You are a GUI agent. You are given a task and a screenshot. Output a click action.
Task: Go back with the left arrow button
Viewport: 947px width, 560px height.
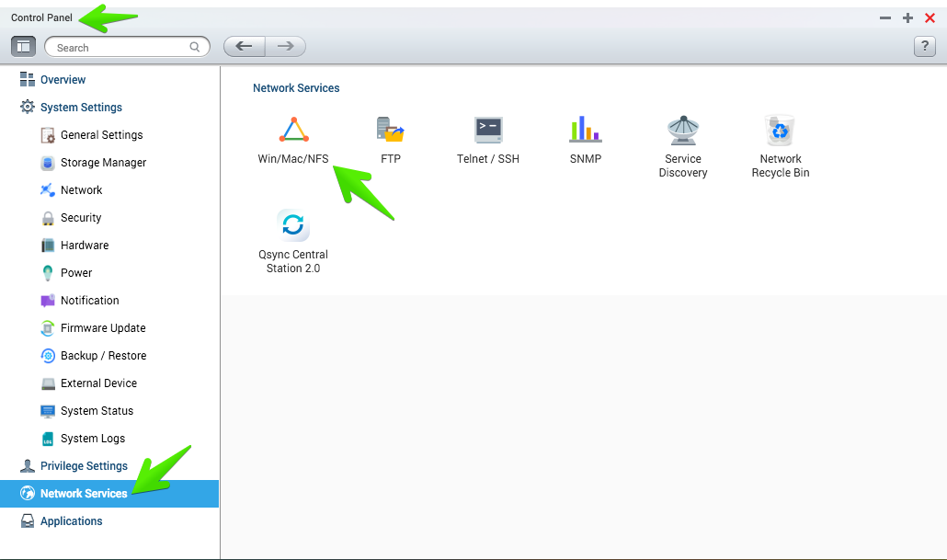[x=244, y=47]
